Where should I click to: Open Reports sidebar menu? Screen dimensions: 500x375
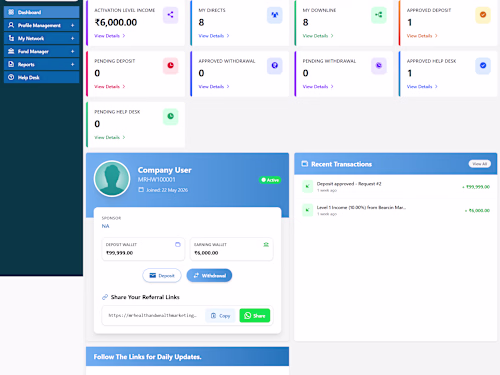(42, 64)
